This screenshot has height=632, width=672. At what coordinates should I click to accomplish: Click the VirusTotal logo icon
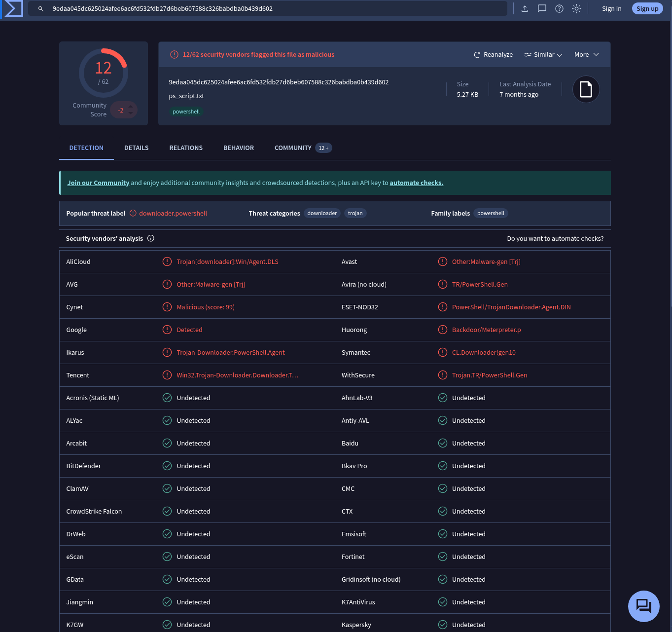click(x=13, y=8)
